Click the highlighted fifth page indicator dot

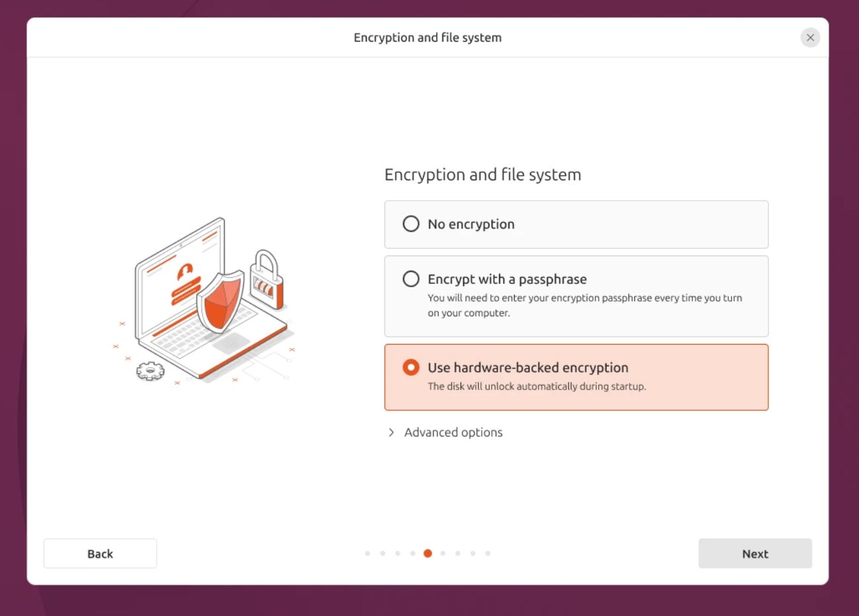pos(428,553)
